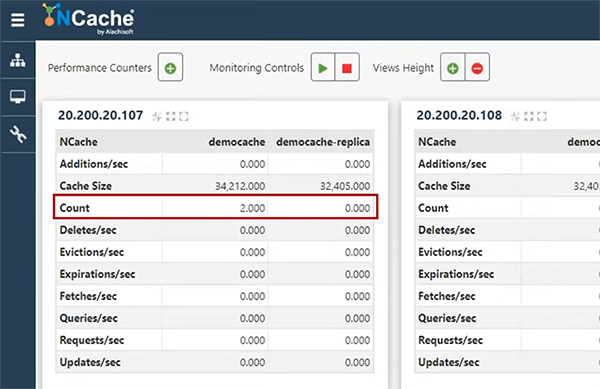600x389 pixels.
Task: Click the 34,212.000 cache size value
Action: (x=240, y=186)
